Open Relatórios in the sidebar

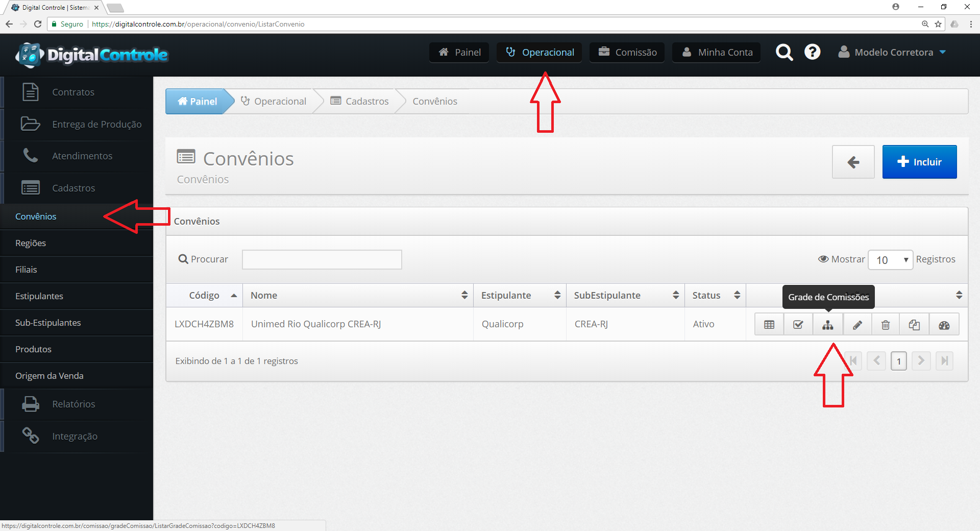point(77,404)
